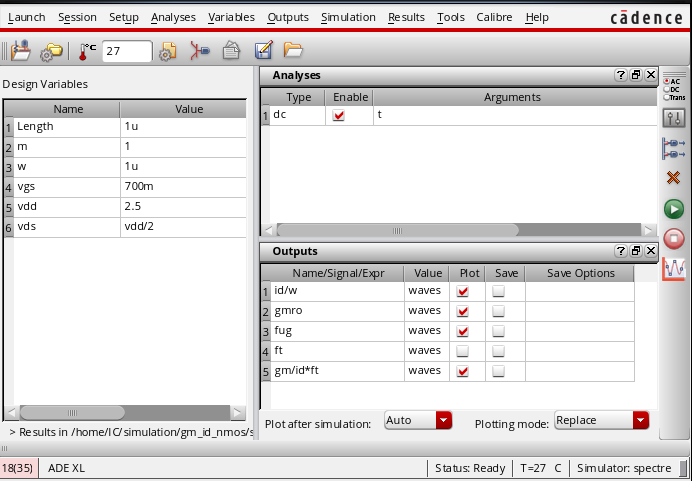Select the Trans analysis radio button
Viewport: 692px width, 481px height.
[x=666, y=98]
